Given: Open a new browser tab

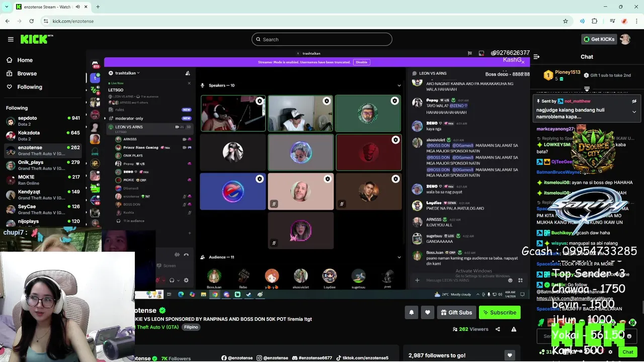Looking at the screenshot, I should [98, 7].
